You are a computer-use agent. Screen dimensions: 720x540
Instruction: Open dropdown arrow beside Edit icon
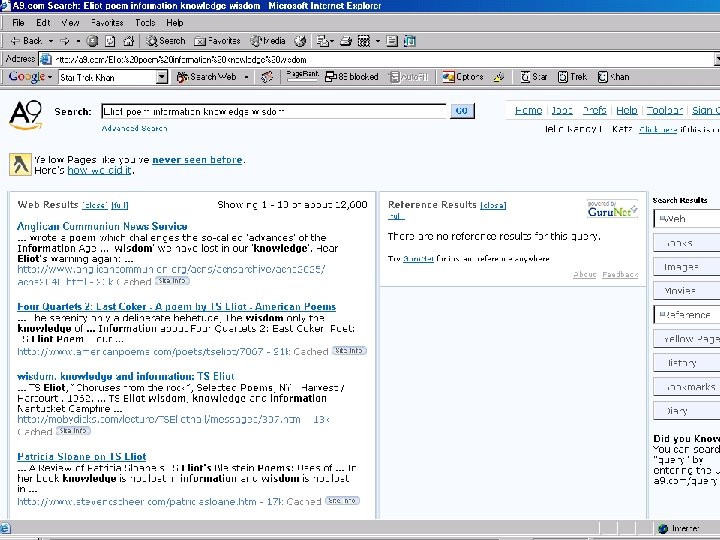click(x=377, y=41)
